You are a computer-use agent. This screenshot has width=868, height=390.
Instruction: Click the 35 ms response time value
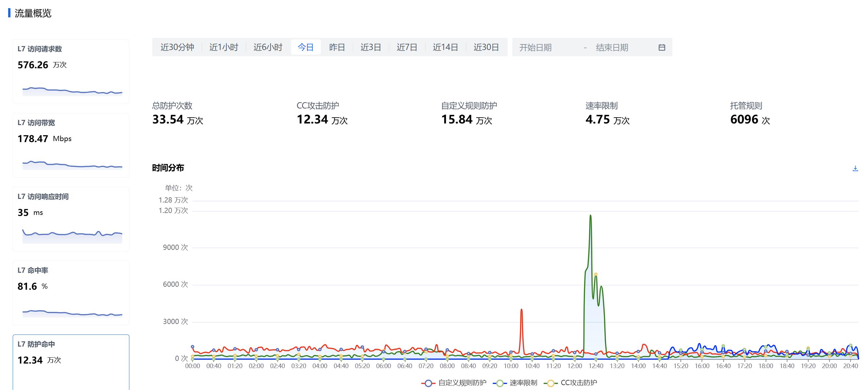[x=30, y=213]
